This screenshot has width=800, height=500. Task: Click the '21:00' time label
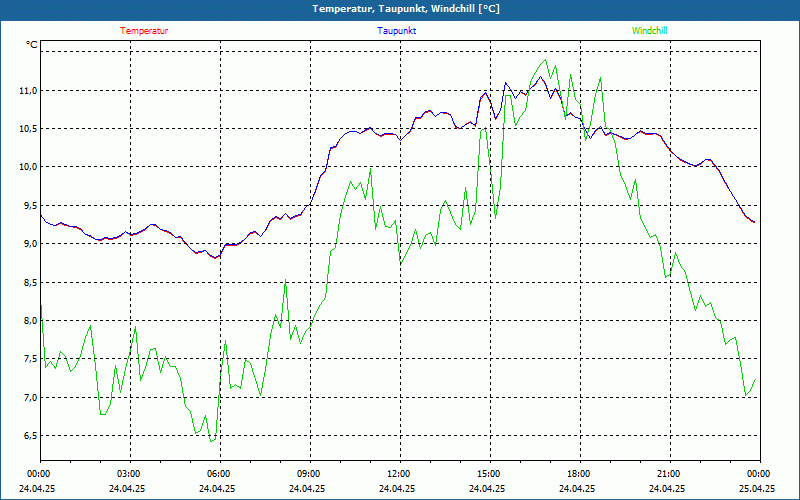click(x=667, y=474)
